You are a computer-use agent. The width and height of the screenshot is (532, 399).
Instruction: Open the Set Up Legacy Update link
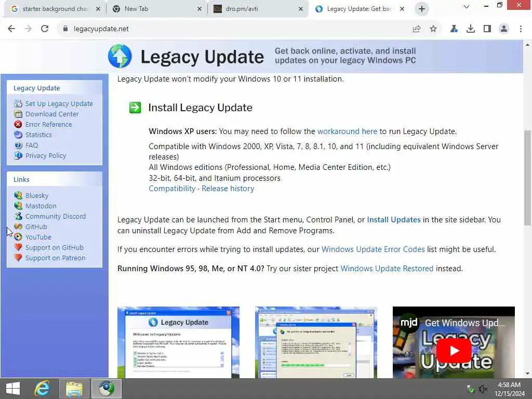59,103
